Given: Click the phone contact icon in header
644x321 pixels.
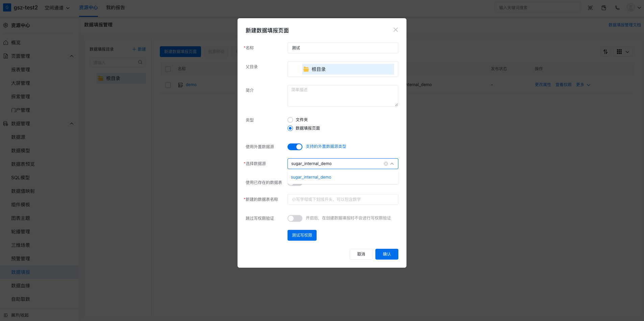Looking at the screenshot, I should [617, 8].
